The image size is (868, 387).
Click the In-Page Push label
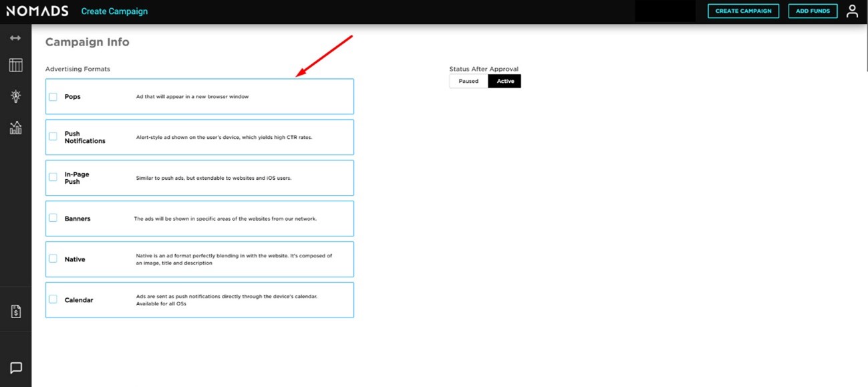pos(76,178)
